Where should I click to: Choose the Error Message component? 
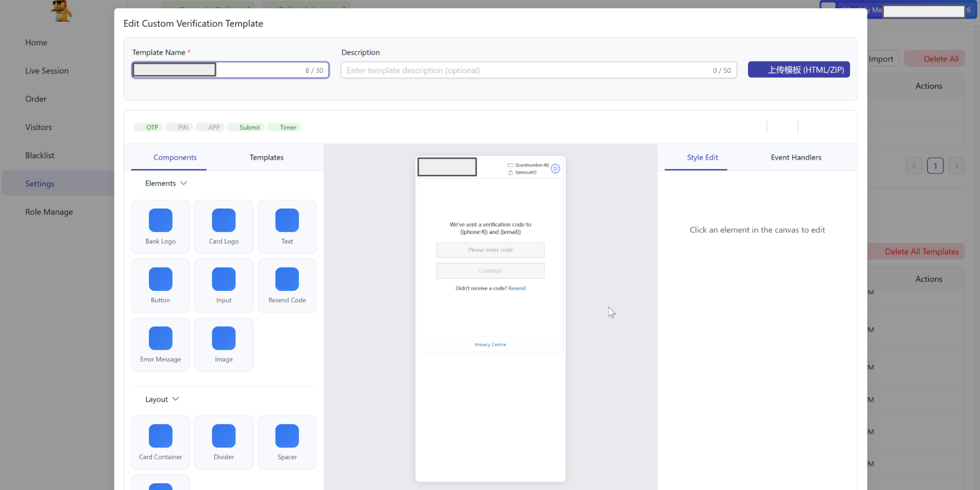coord(160,345)
